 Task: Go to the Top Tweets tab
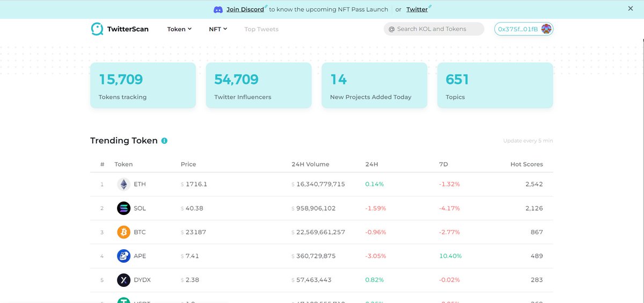(261, 29)
